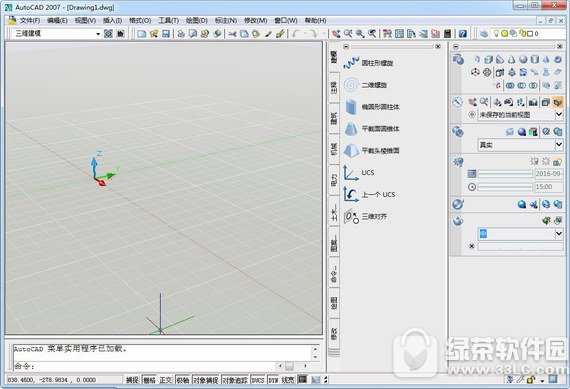Screen dimensions: 570x389
Task: Click the 2016-09 date field
Action: 549,174
